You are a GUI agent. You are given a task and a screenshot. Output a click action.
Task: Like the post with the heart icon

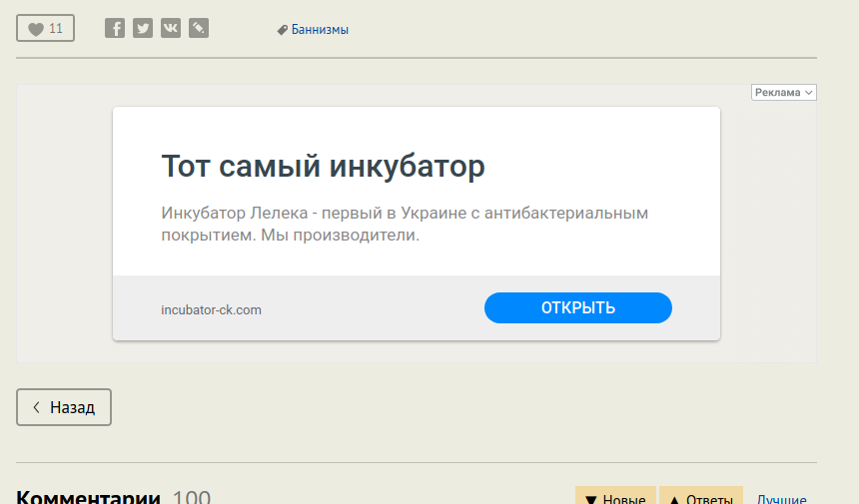[36, 29]
